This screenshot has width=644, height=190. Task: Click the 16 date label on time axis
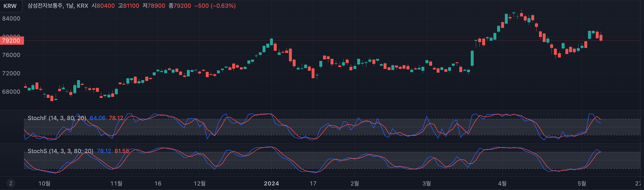coord(158,183)
